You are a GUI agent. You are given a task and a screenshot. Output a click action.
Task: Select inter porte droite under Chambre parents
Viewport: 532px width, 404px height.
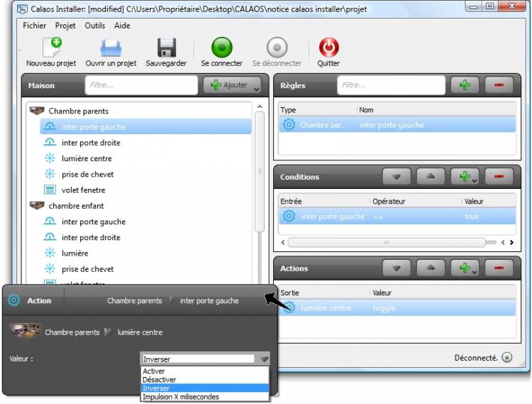[91, 143]
